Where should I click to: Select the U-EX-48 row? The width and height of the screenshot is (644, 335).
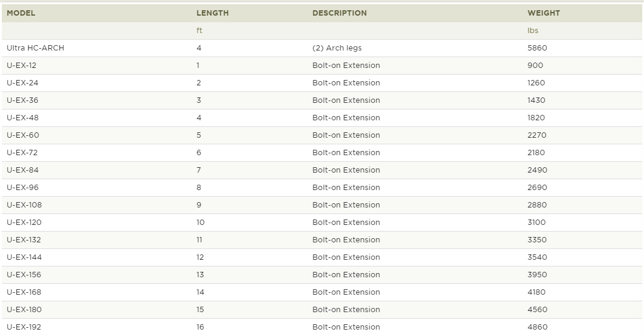322,118
